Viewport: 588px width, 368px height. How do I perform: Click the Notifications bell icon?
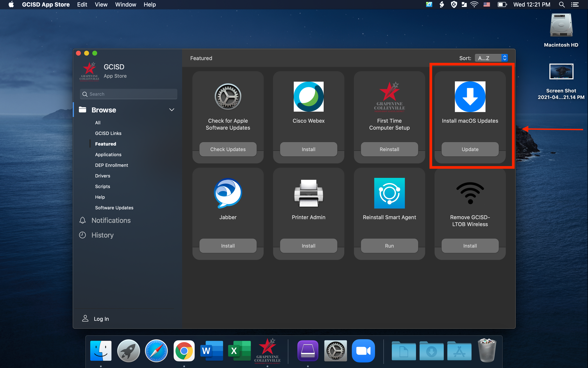tap(82, 220)
